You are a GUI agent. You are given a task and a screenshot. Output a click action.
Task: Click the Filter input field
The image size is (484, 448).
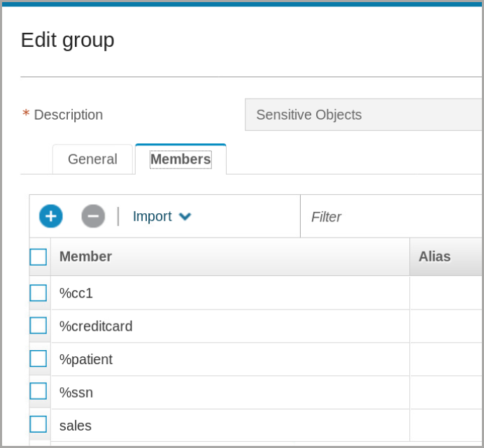point(392,217)
